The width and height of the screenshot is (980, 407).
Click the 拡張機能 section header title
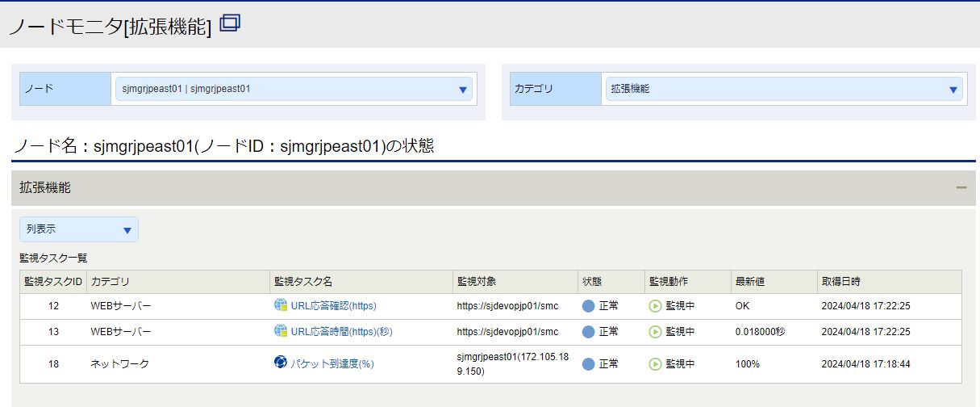(45, 187)
